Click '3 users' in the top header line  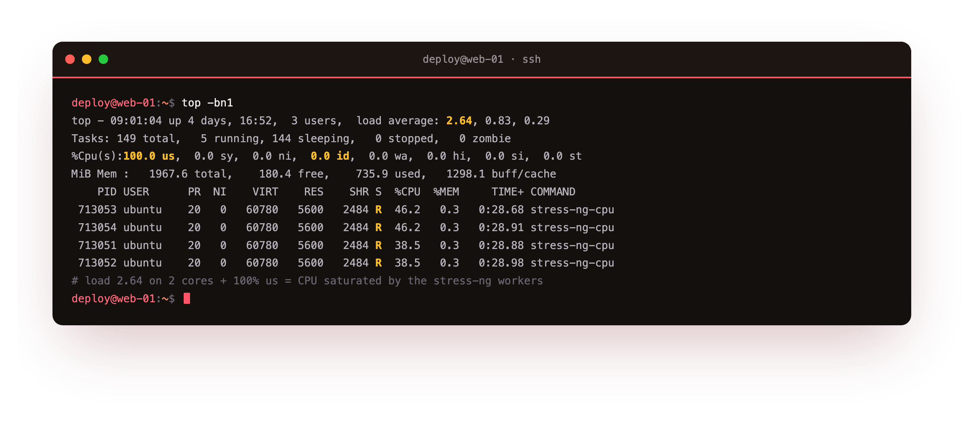pos(314,121)
